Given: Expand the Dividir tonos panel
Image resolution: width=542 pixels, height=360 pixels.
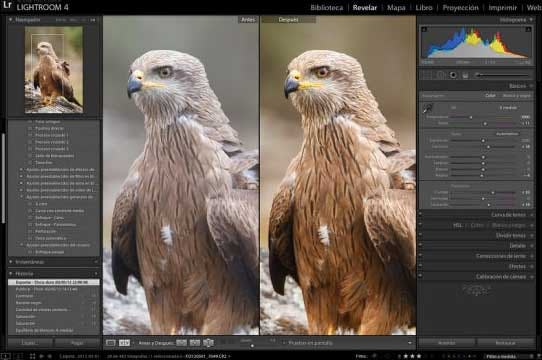Looking at the screenshot, I should (532, 236).
